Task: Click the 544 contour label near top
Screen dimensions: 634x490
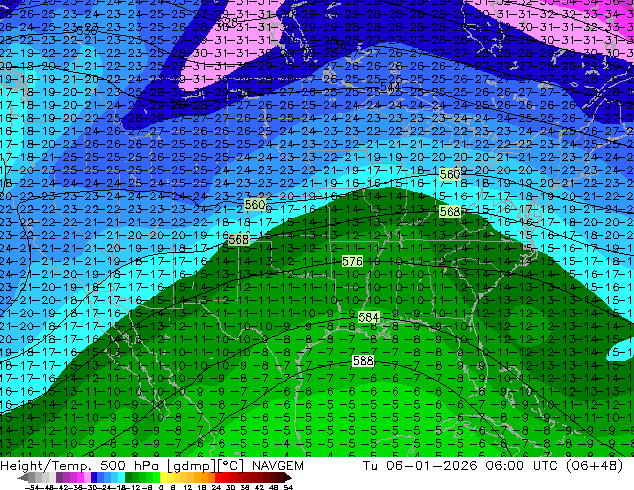Action: click(x=390, y=86)
